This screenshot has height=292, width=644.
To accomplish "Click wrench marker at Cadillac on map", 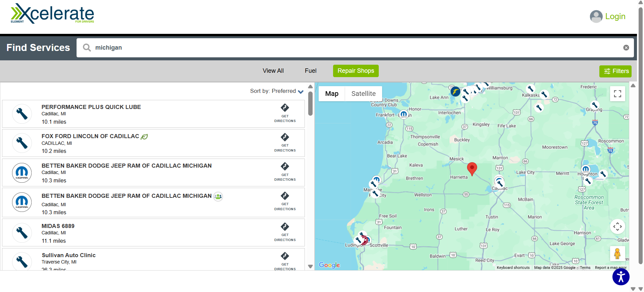I will click(x=500, y=183).
